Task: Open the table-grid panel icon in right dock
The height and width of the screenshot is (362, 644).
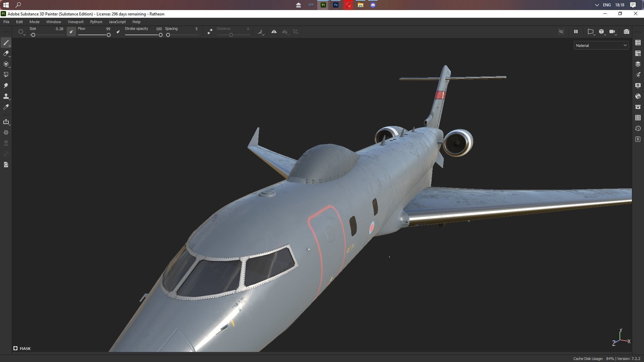Action: pos(638,118)
